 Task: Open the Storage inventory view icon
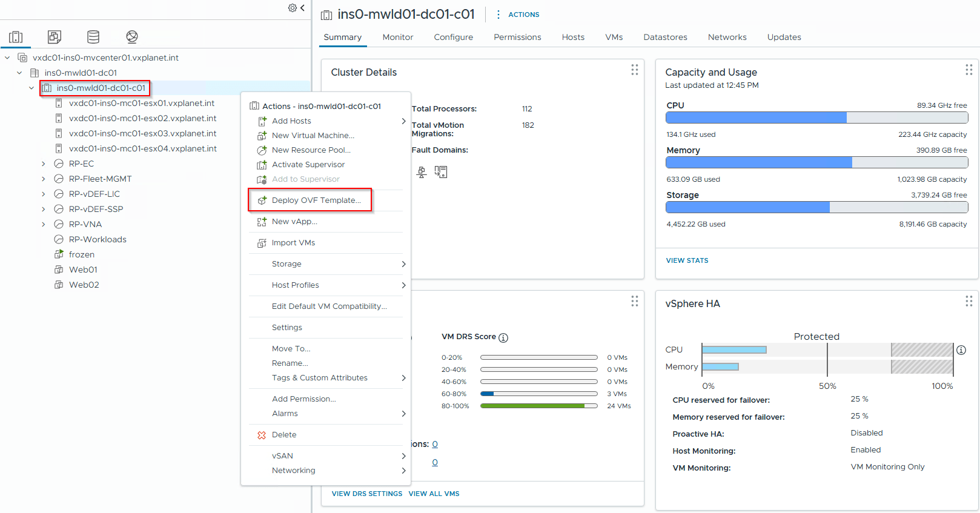point(93,37)
